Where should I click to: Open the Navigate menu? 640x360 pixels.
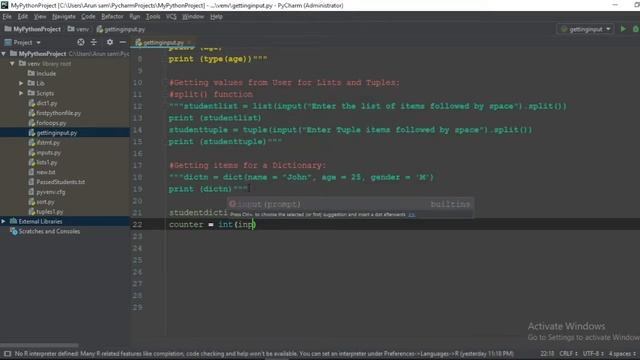pos(64,17)
